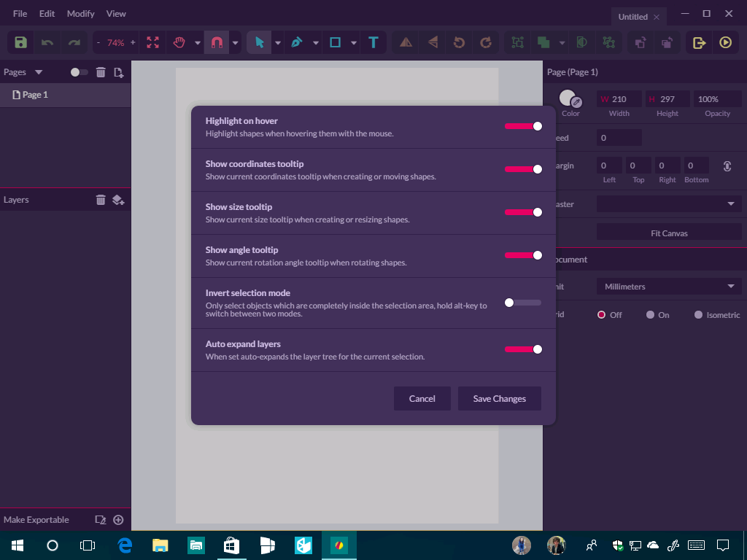This screenshot has height=560, width=747.
Task: Rotate clockwise icon
Action: click(x=486, y=42)
